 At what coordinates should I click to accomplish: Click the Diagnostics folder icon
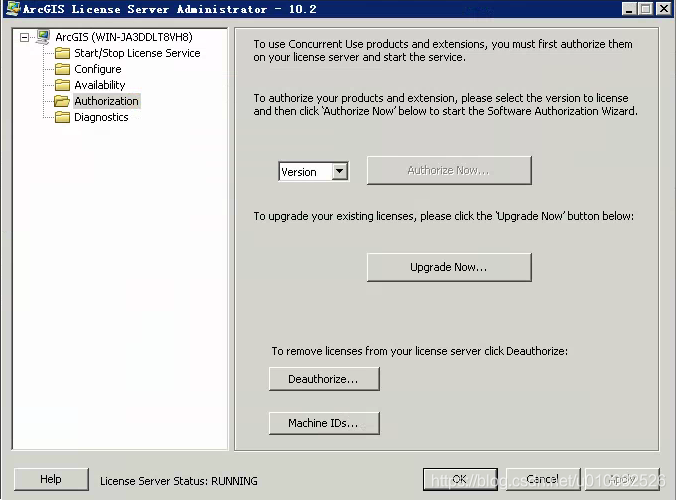tap(63, 117)
